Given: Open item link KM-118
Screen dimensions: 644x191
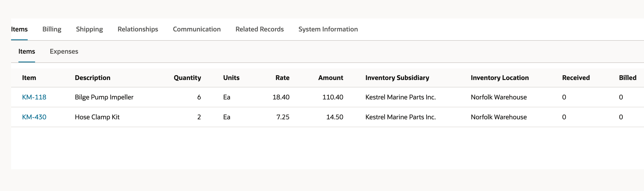Looking at the screenshot, I should click(x=34, y=97).
